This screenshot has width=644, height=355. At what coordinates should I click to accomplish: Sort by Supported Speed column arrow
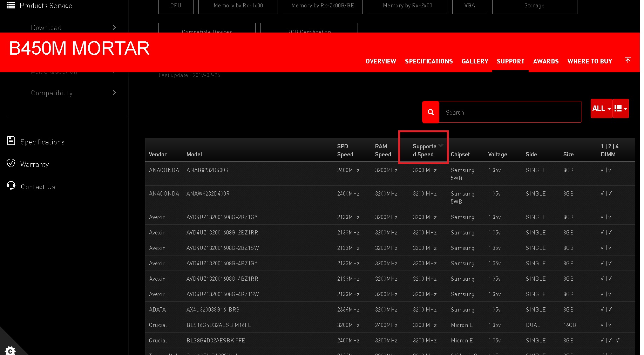(441, 145)
